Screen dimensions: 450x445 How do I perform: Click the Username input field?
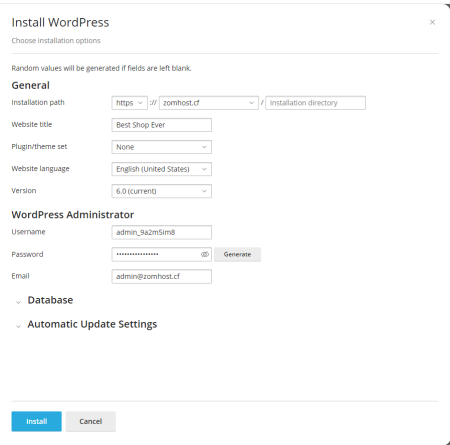162,232
